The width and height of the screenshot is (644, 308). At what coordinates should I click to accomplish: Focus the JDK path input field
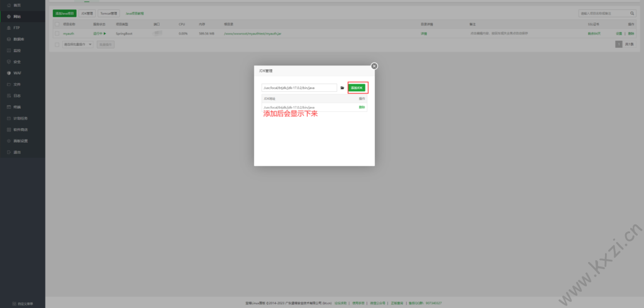(x=299, y=87)
